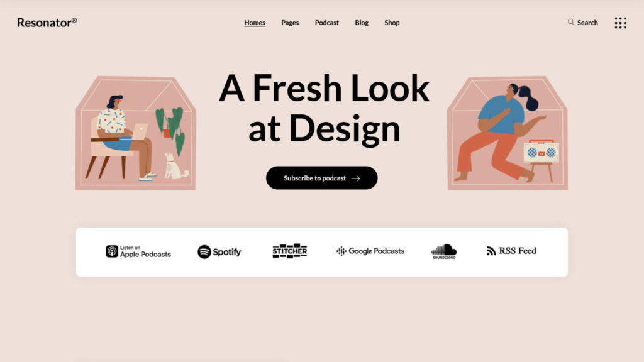Navigate to the Blog menu item
Image resolution: width=644 pixels, height=362 pixels.
(x=362, y=23)
